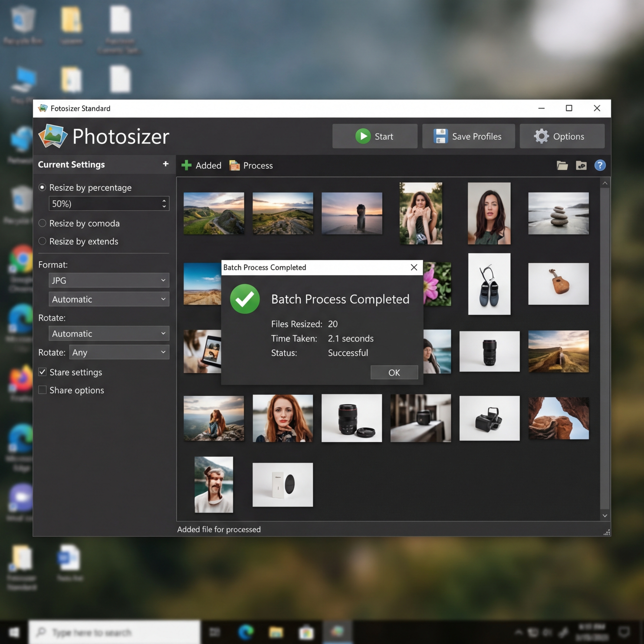Select the bearded man portrait thumbnail
The width and height of the screenshot is (644, 644).
tap(214, 485)
